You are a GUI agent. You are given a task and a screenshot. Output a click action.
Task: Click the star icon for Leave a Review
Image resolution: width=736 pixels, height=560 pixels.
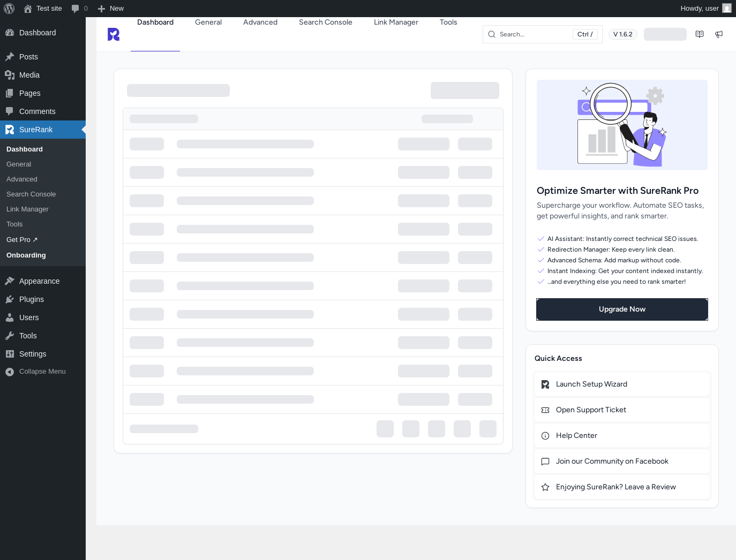pyautogui.click(x=545, y=487)
